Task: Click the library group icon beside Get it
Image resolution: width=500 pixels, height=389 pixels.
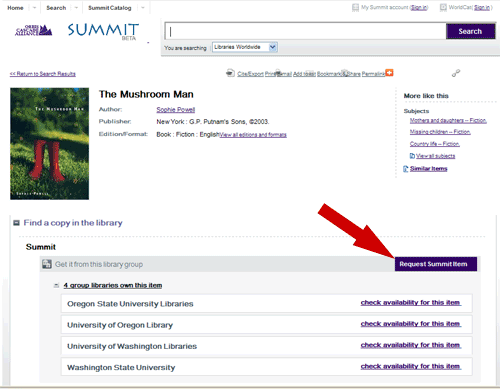Action: point(47,264)
